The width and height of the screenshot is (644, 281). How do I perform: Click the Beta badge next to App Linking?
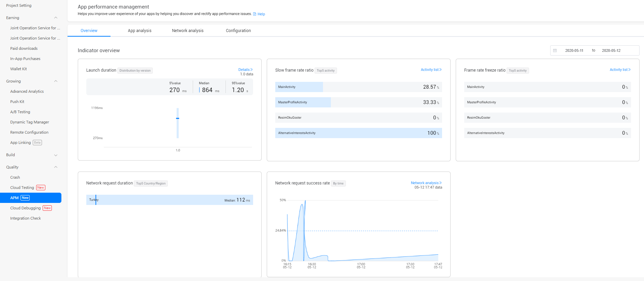(x=37, y=143)
